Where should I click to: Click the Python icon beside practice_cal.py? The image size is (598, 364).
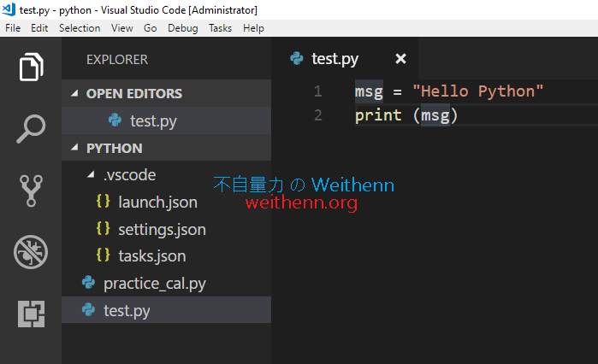point(87,283)
